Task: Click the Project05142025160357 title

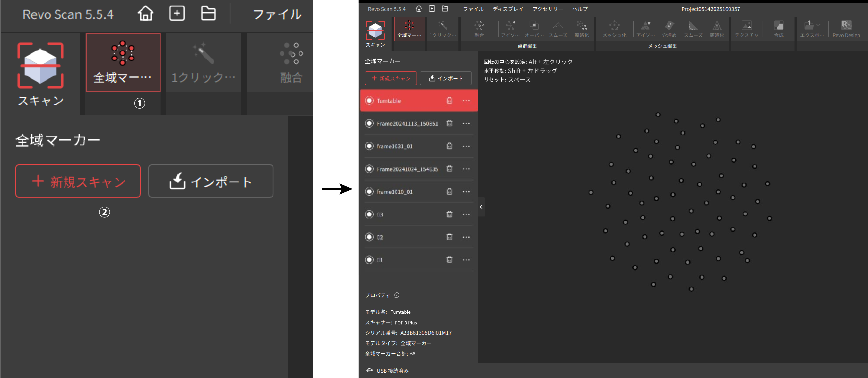Action: coord(710,9)
